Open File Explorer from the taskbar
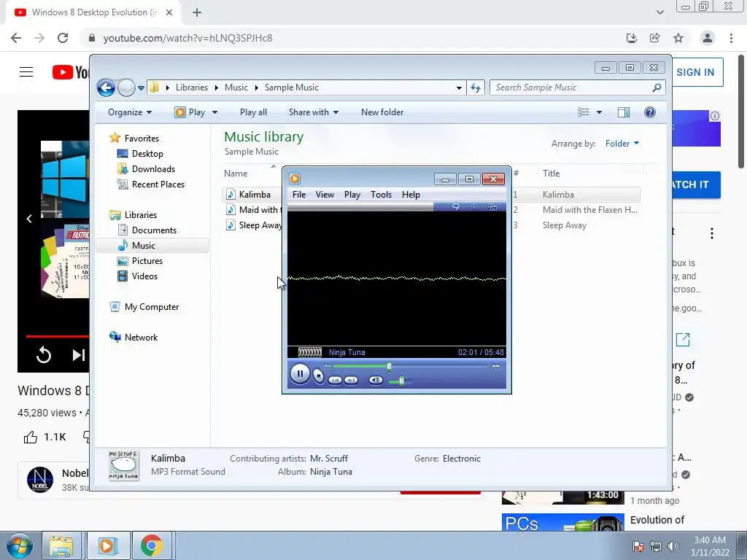Image resolution: width=747 pixels, height=560 pixels. click(61, 545)
